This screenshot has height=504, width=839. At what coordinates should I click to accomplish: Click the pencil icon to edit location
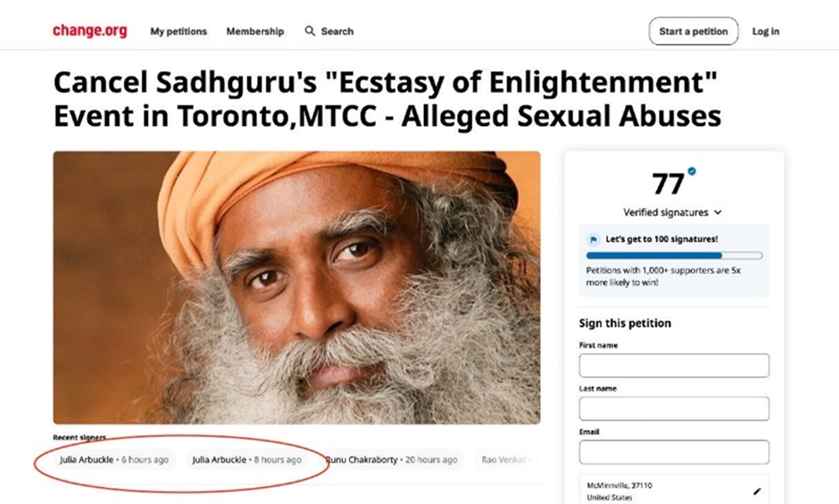pyautogui.click(x=757, y=492)
